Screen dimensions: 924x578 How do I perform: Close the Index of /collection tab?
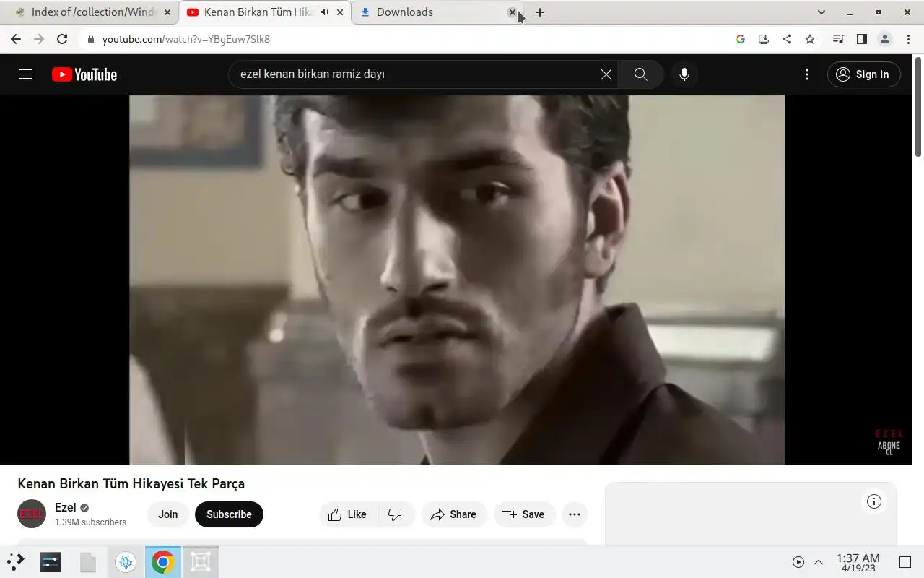point(167,12)
